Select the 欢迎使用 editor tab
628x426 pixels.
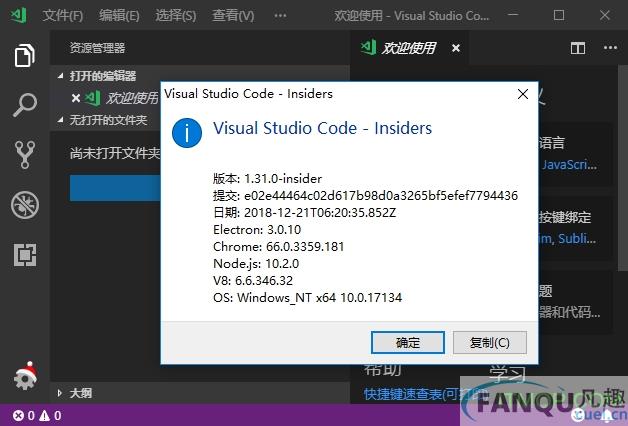[x=409, y=48]
